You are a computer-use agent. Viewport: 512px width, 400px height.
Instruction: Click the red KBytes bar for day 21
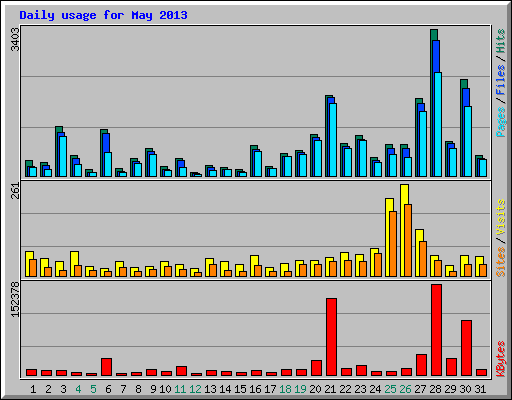331,337
